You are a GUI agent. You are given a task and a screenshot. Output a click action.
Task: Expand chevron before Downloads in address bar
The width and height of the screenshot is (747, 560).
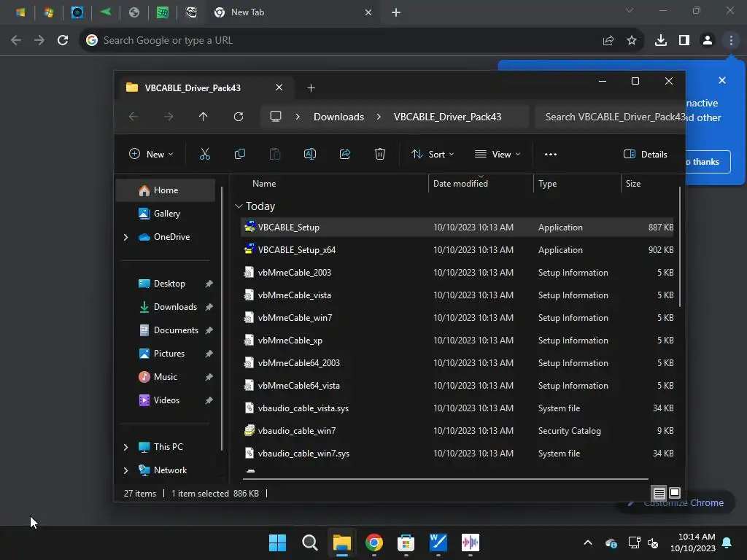tap(298, 117)
